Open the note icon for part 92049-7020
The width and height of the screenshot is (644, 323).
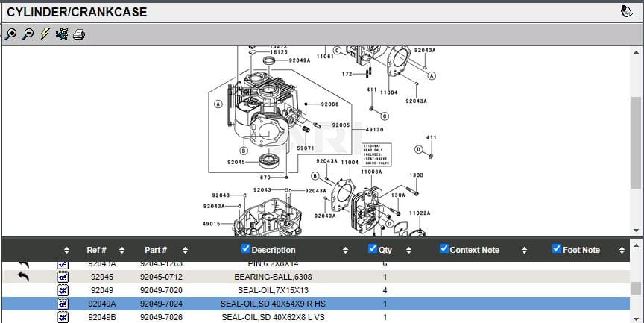click(x=63, y=290)
